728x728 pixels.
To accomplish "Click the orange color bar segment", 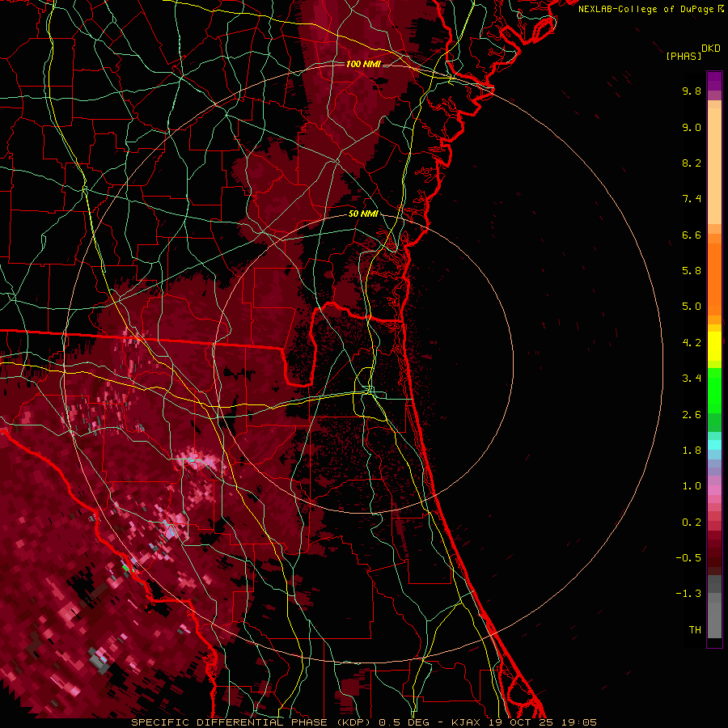I will point(714,279).
